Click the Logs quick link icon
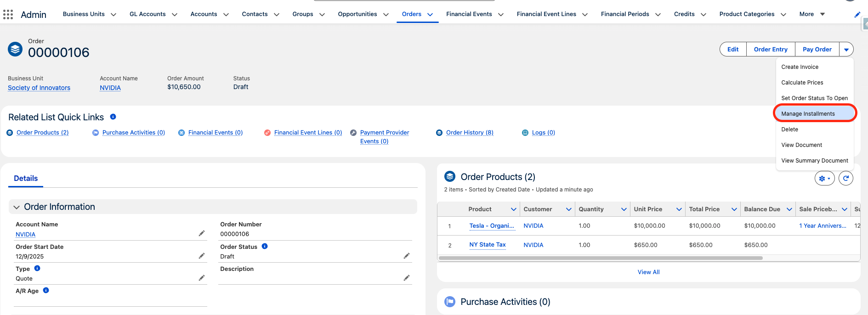Screen dimensions: 868x315 pyautogui.click(x=525, y=133)
